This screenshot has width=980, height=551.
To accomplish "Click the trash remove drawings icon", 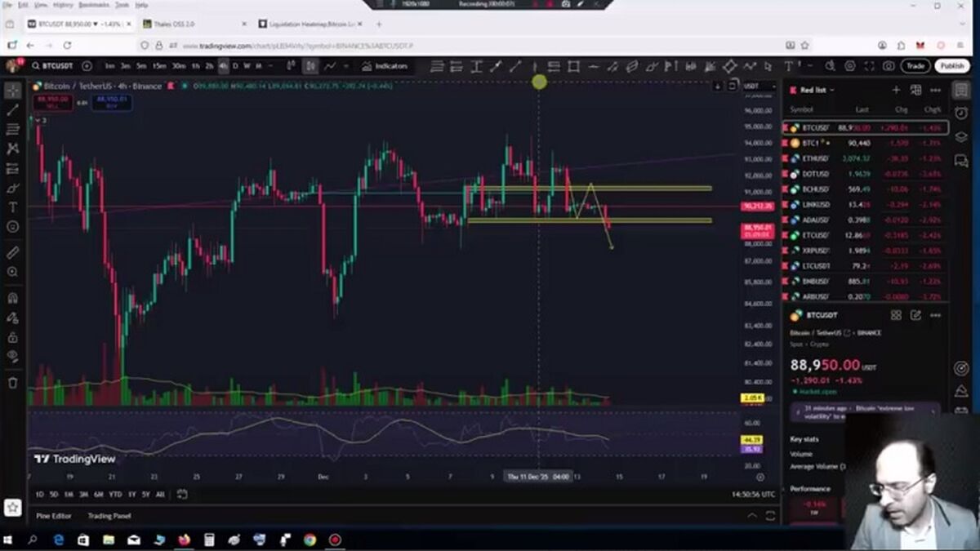I will click(x=12, y=382).
